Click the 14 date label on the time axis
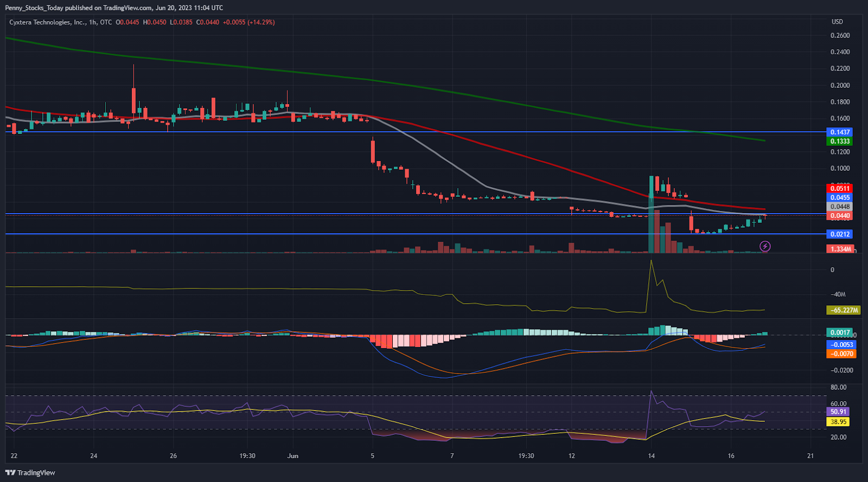Screen dimensions: 868x482 click(652, 456)
